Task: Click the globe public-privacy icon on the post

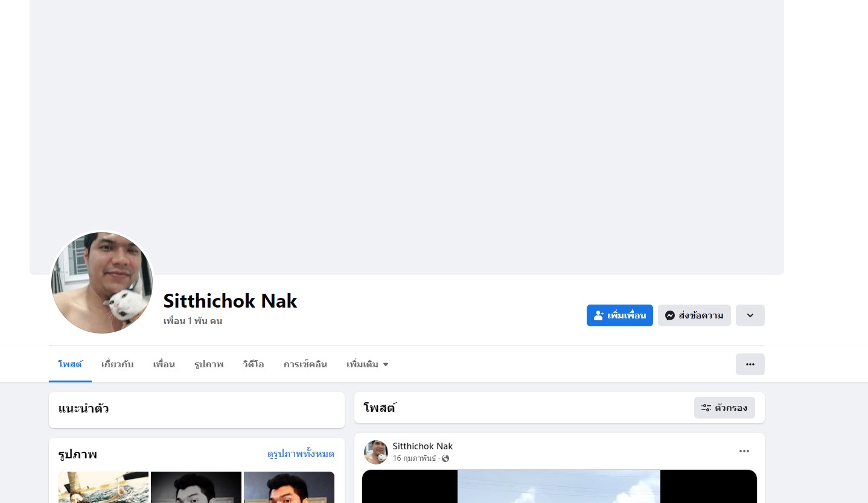Action: click(x=445, y=458)
